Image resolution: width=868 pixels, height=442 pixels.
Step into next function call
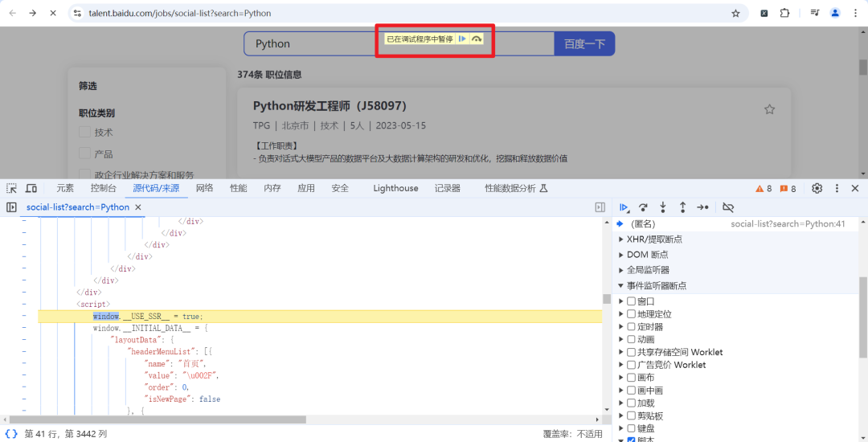[x=662, y=207]
